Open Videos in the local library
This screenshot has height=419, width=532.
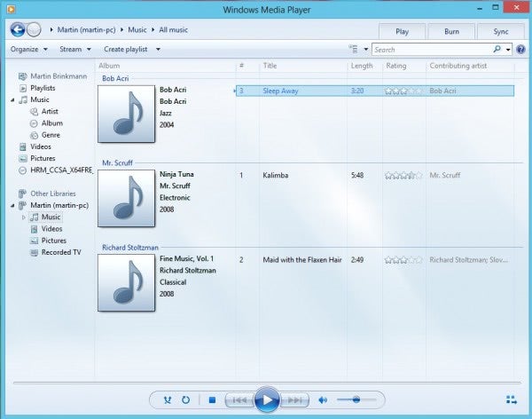pos(41,146)
